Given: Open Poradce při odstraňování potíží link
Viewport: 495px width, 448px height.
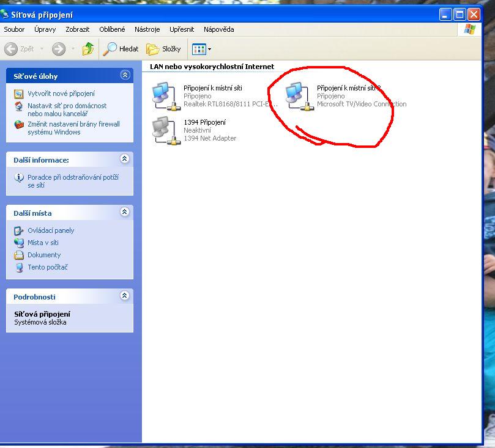Looking at the screenshot, I should [73, 182].
